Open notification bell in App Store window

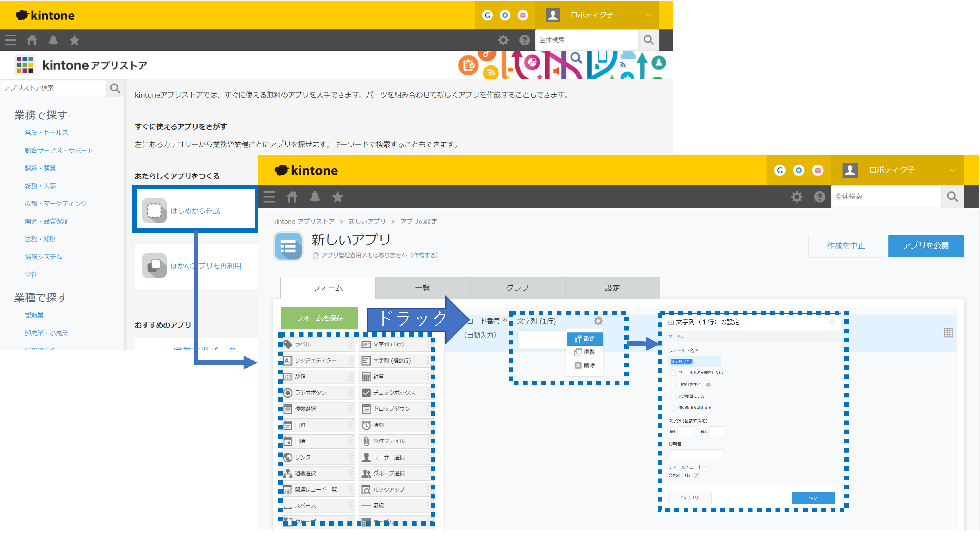coord(53,40)
